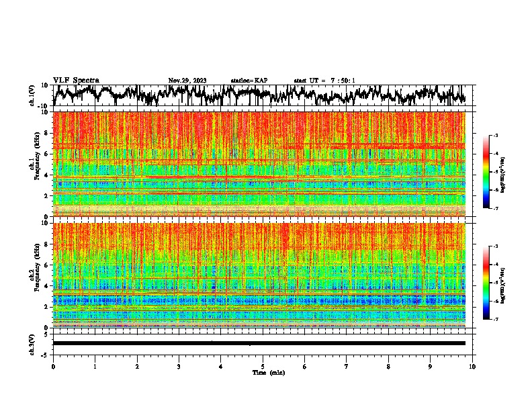Click time axis tick label '1'

tap(95, 367)
